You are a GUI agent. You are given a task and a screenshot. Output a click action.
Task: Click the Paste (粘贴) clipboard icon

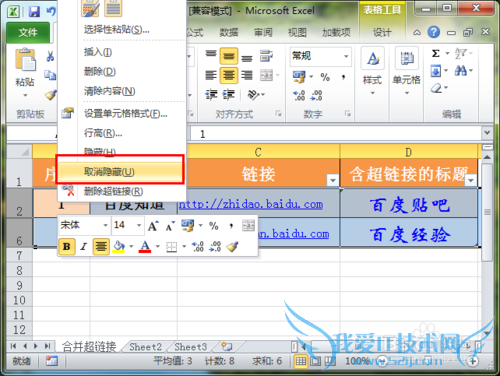25,59
